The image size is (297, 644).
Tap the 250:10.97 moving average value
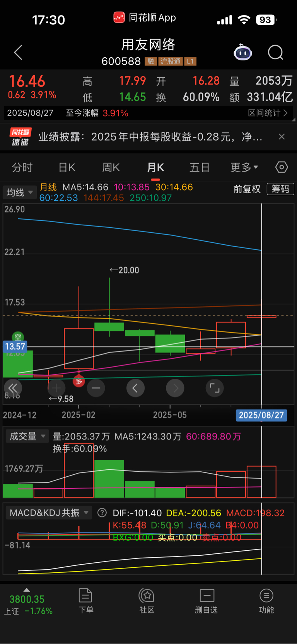click(x=151, y=198)
